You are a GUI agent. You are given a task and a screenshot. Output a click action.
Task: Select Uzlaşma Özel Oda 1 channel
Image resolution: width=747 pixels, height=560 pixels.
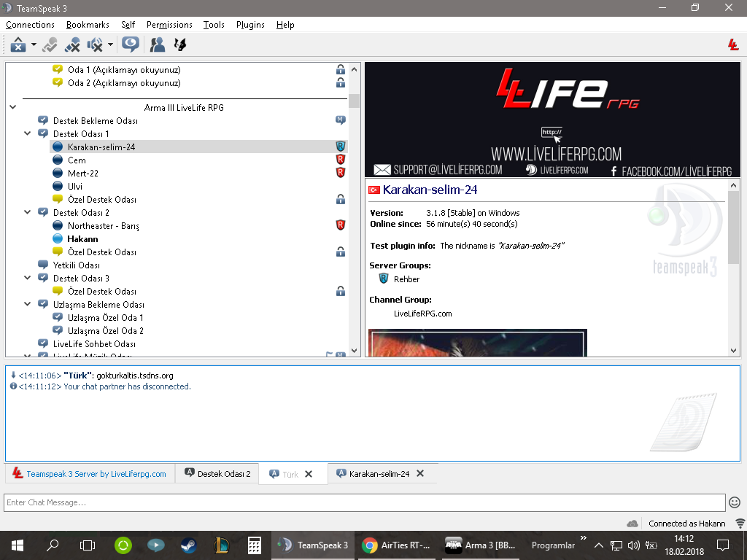pyautogui.click(x=105, y=317)
